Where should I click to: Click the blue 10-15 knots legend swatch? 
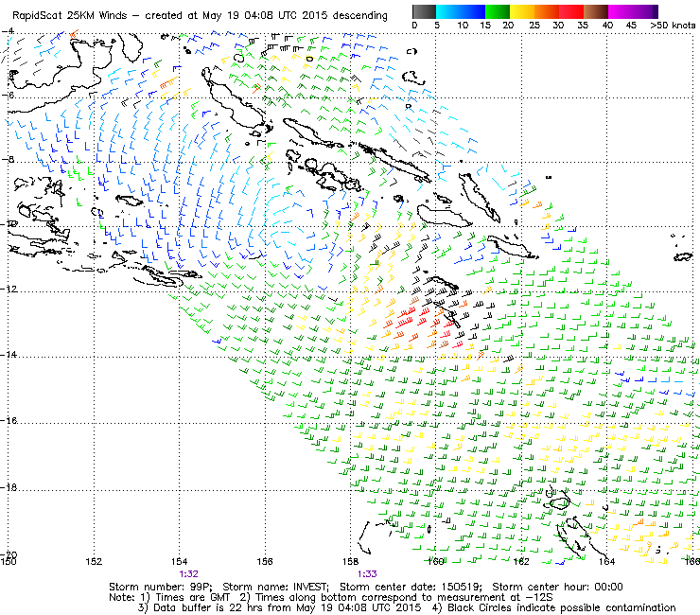tap(473, 12)
